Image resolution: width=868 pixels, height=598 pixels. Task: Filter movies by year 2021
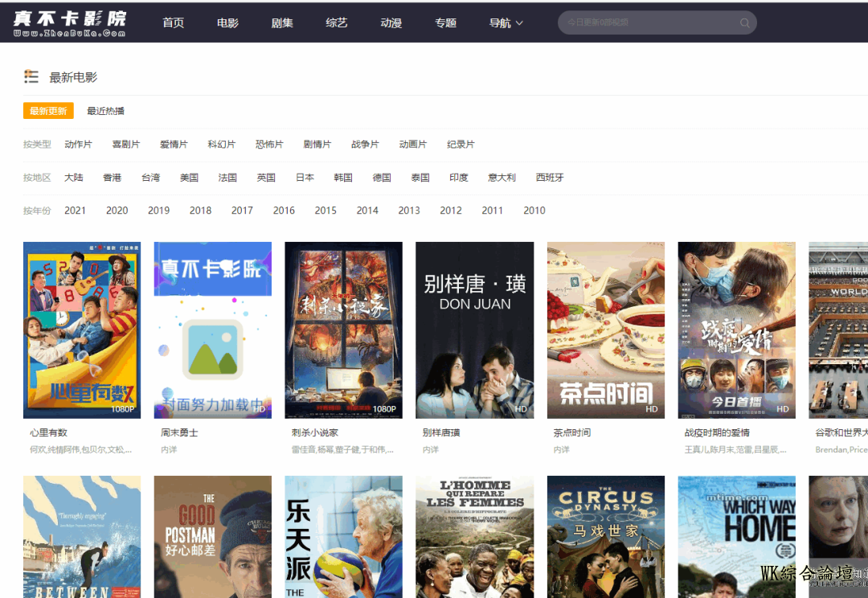click(76, 211)
